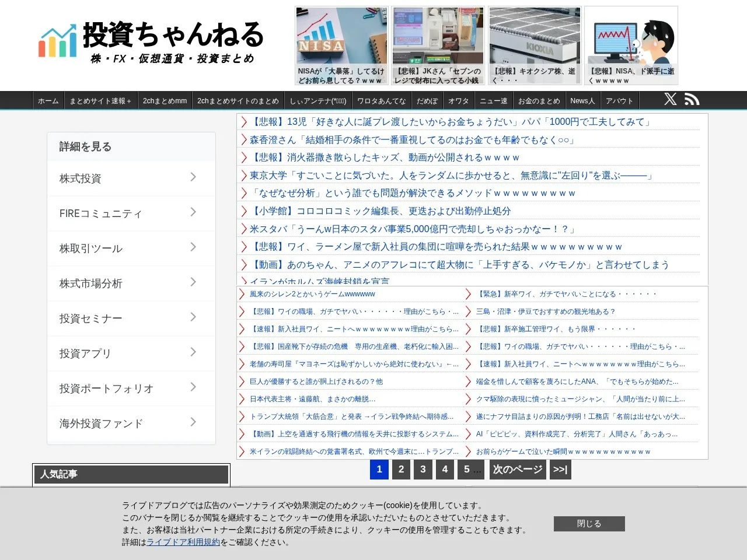Open NISA ド派手に逝く thumbnail article

click(631, 45)
